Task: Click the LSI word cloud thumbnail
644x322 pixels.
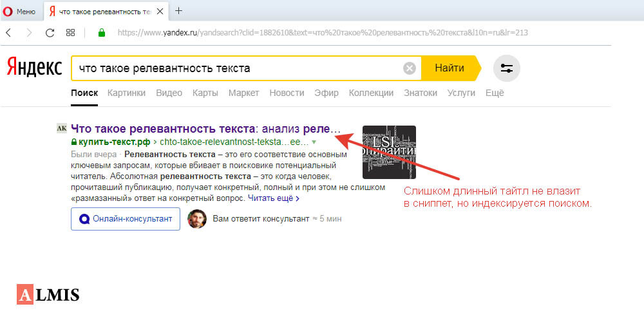Action: pyautogui.click(x=389, y=153)
